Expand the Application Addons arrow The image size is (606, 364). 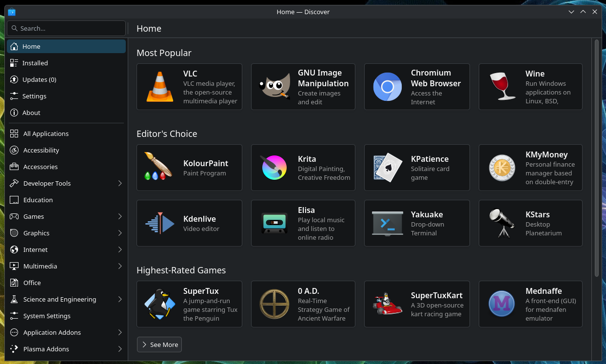pos(120,332)
